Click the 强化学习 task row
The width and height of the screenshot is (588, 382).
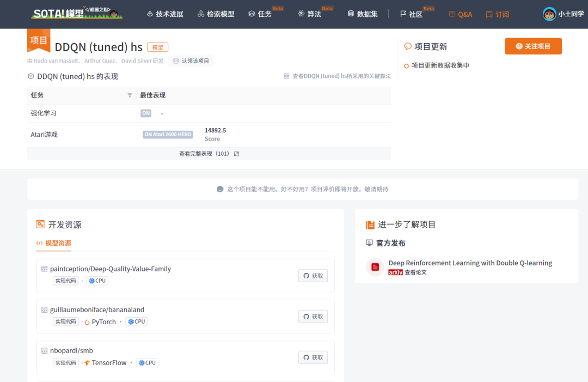pos(209,113)
